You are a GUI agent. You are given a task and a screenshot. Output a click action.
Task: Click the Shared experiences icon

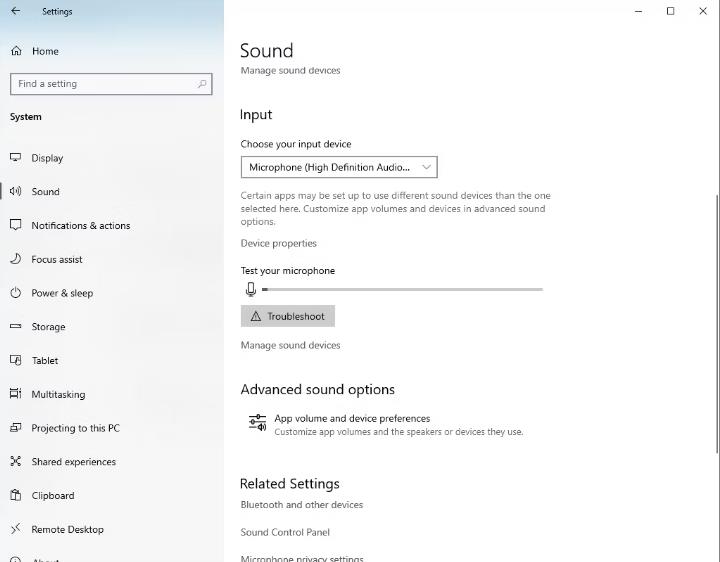point(16,461)
